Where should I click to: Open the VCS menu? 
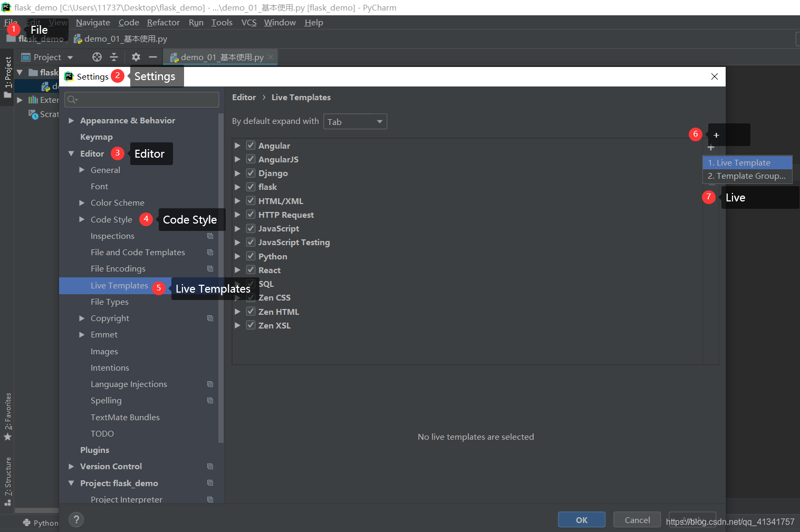point(249,23)
